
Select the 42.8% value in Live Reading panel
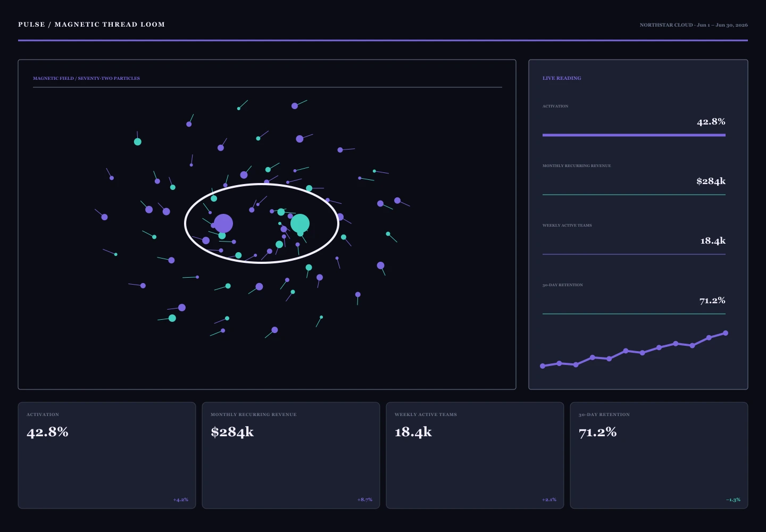(x=711, y=122)
